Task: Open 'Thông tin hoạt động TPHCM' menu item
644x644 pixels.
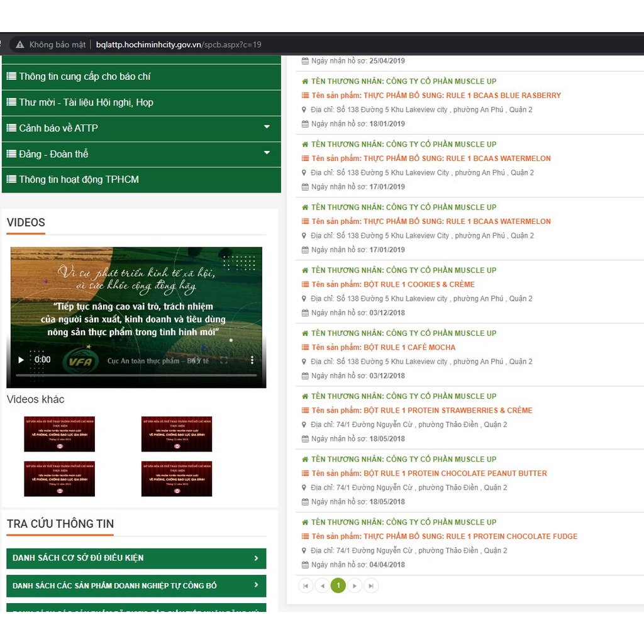Action: coord(79,179)
